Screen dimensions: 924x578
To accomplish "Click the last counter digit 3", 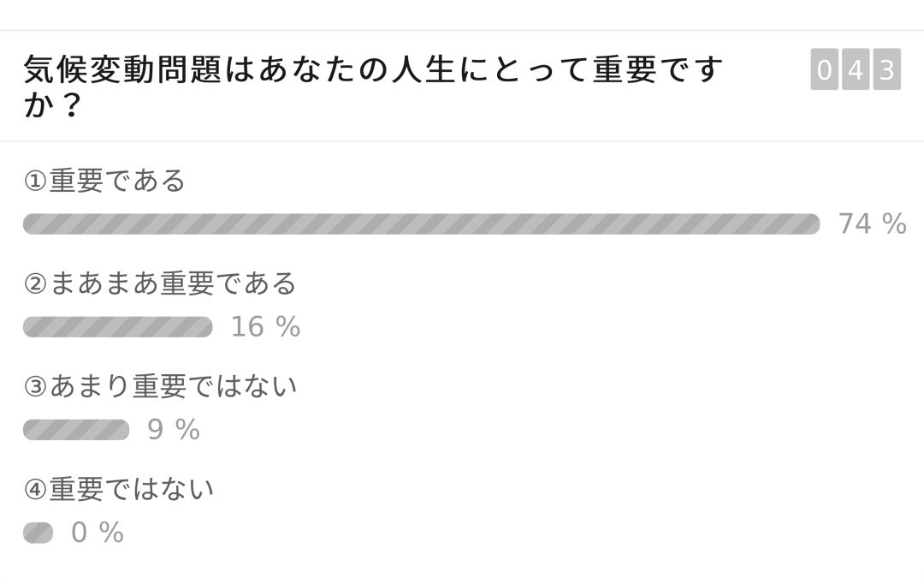I will point(887,69).
